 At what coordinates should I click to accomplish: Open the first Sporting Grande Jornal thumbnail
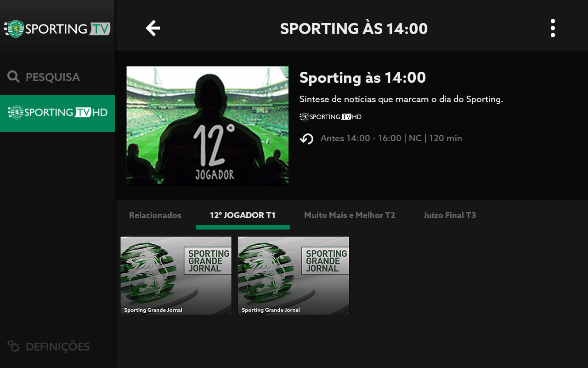pyautogui.click(x=176, y=276)
